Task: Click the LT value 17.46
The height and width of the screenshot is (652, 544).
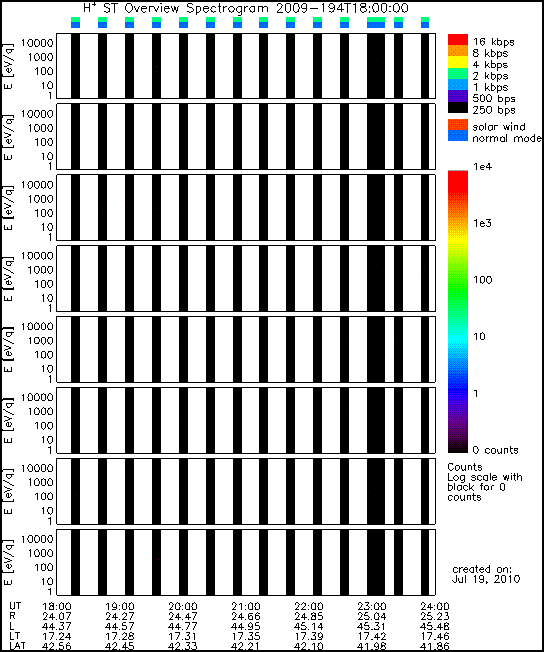Action: [435, 637]
